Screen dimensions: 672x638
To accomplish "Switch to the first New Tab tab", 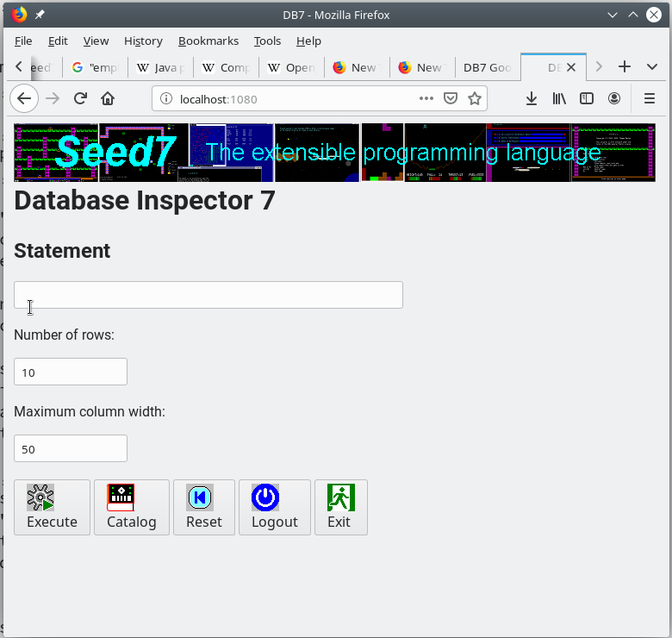I will (358, 67).
